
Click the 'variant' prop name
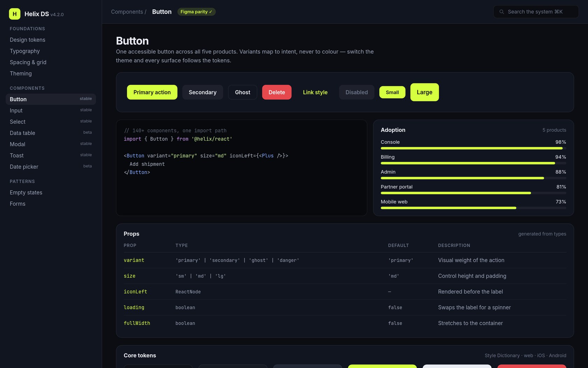[x=134, y=260]
